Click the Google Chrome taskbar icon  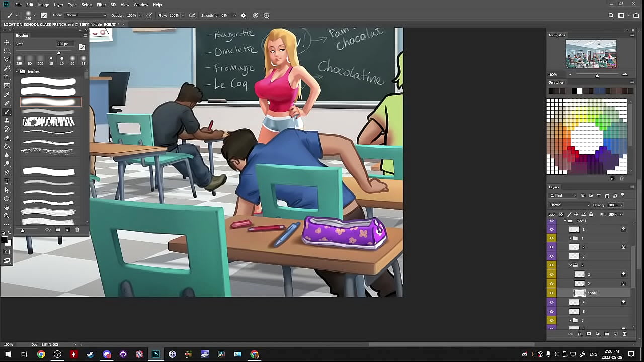coord(41,354)
